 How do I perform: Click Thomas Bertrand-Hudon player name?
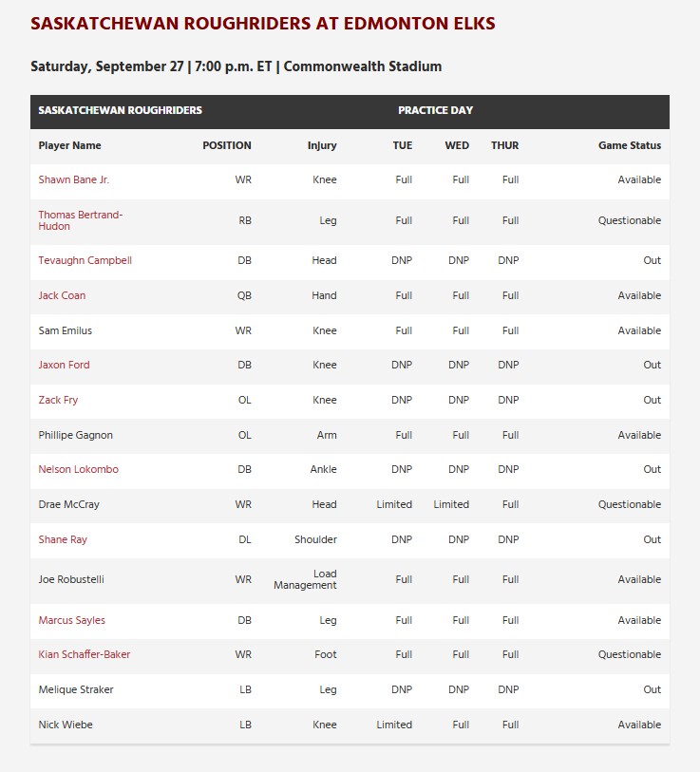pyautogui.click(x=80, y=220)
